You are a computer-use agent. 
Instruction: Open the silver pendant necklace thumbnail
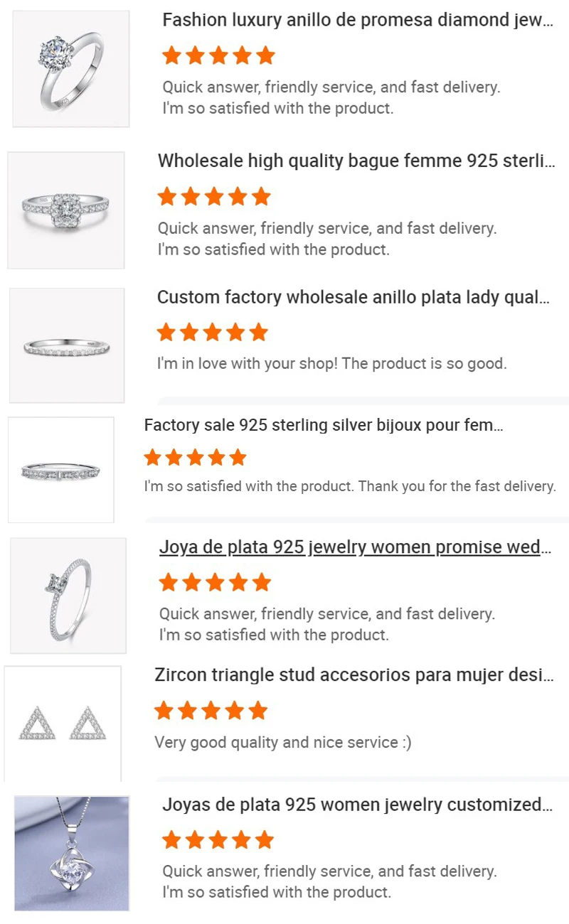tap(72, 853)
